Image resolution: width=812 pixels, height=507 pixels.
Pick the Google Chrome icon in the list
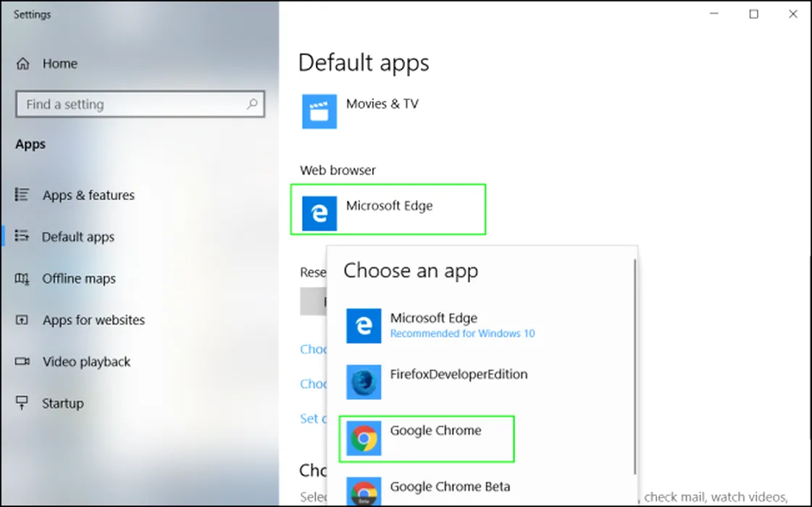pos(364,439)
